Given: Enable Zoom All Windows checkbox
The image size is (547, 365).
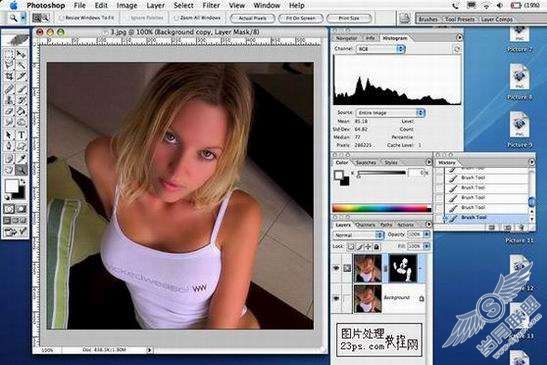Looking at the screenshot, I should (176, 18).
